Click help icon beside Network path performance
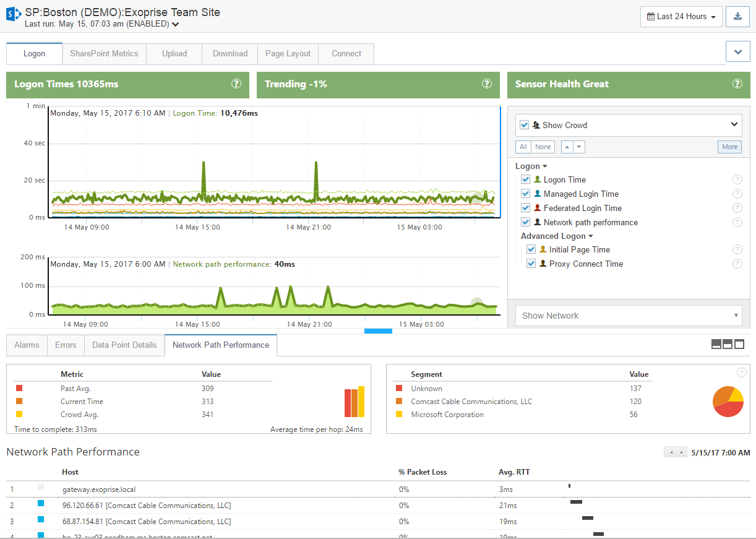Viewport: 756px width, 539px height. click(737, 222)
